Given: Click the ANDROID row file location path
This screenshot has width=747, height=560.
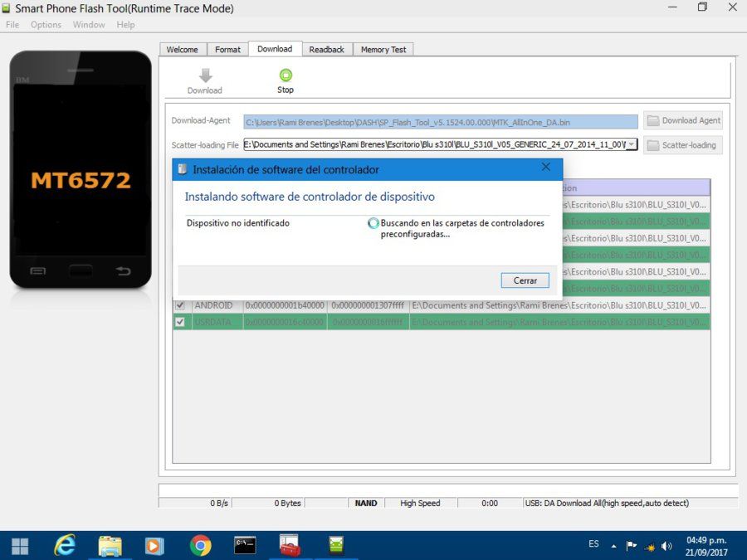Looking at the screenshot, I should click(559, 305).
